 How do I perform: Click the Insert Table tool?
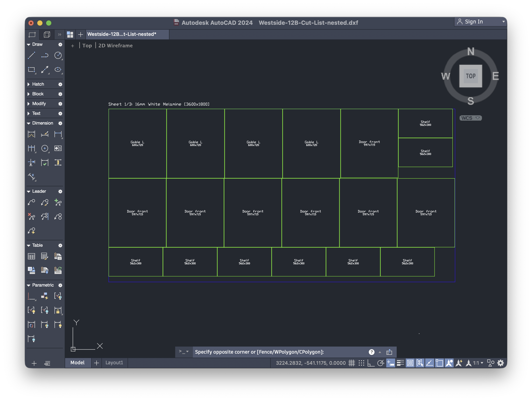pyautogui.click(x=31, y=256)
